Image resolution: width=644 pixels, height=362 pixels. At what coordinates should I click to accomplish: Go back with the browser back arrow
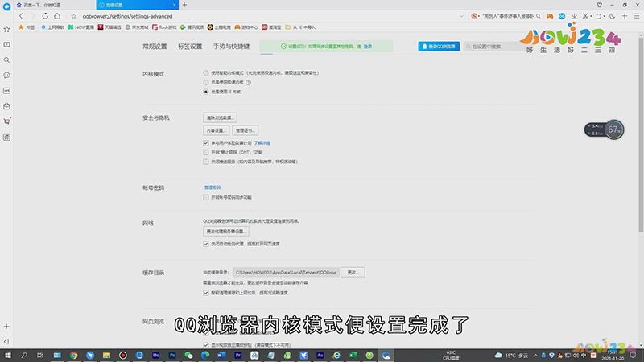[x=22, y=16]
